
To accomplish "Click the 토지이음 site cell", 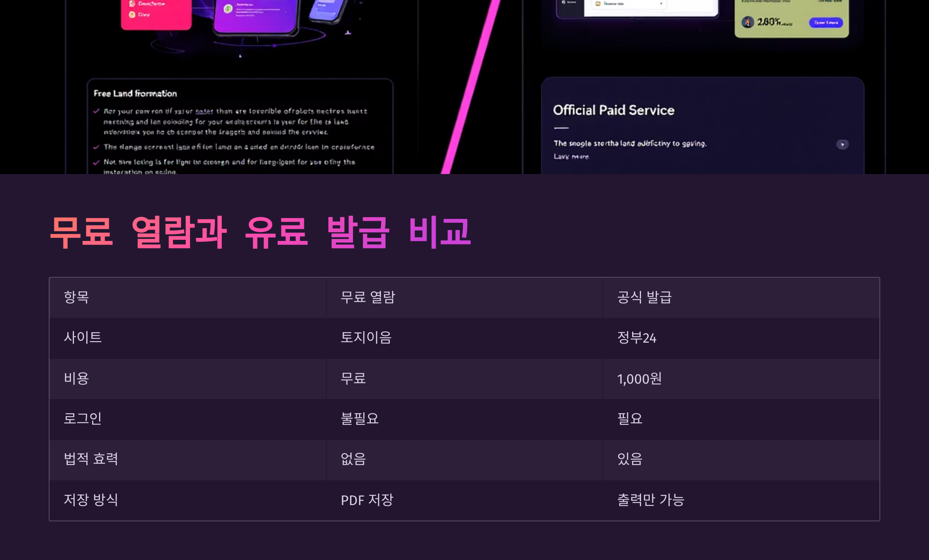I will tap(366, 338).
